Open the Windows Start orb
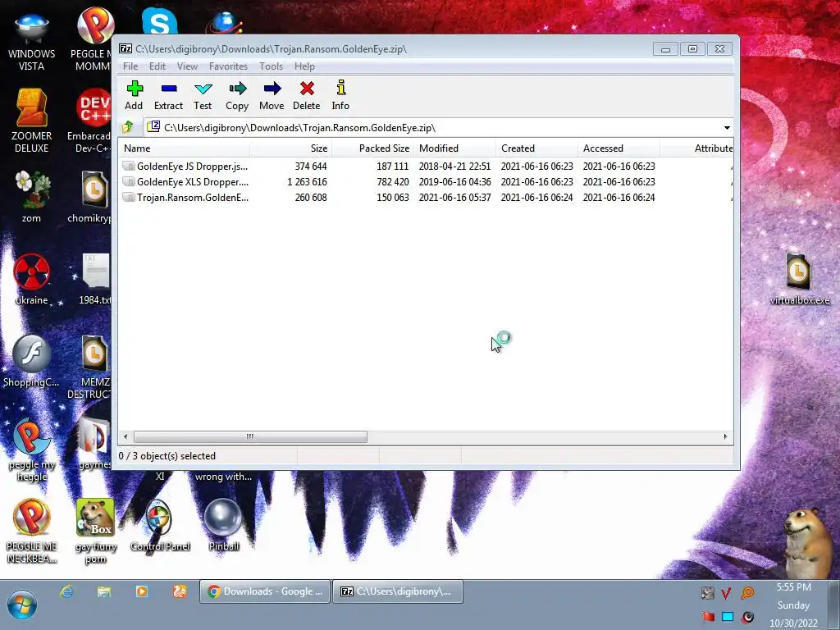Image resolution: width=840 pixels, height=630 pixels. click(x=22, y=605)
